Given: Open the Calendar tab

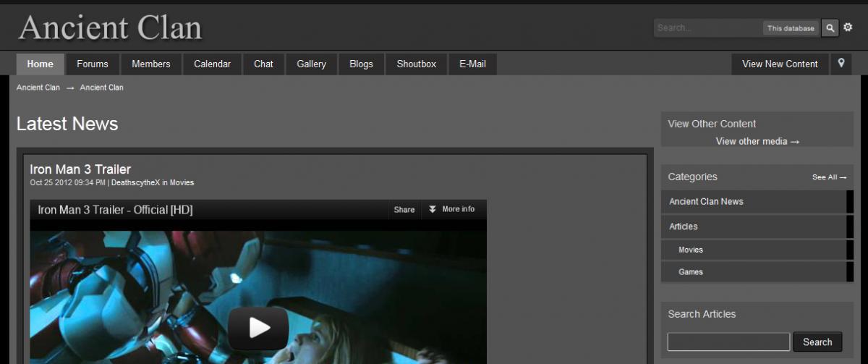Looking at the screenshot, I should click(x=212, y=64).
